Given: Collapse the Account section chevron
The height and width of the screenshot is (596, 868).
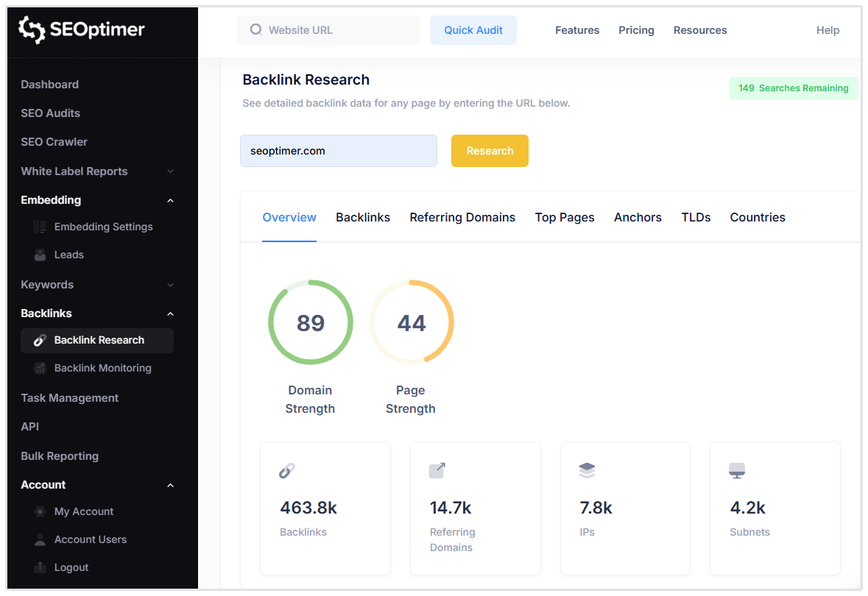Looking at the screenshot, I should click(171, 486).
